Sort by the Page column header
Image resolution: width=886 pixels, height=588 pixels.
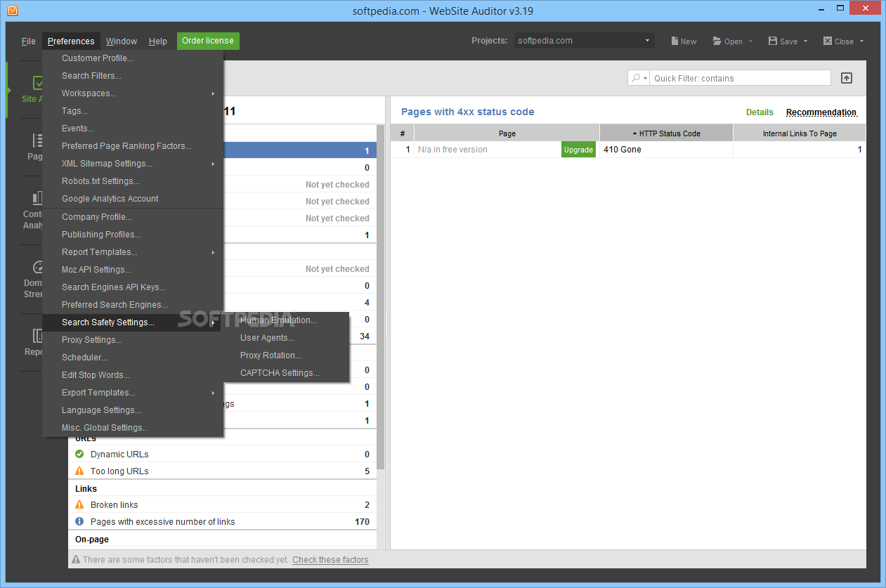[x=507, y=133]
